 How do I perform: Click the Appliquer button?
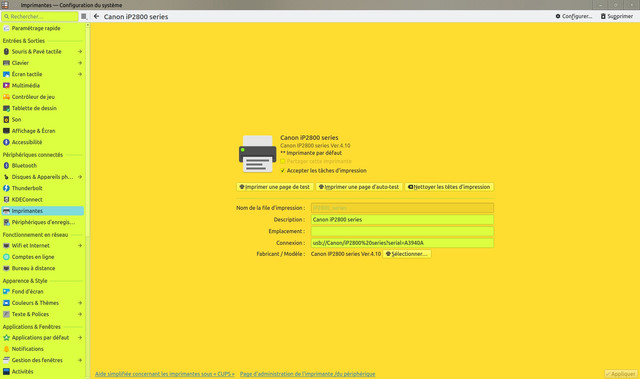620,374
